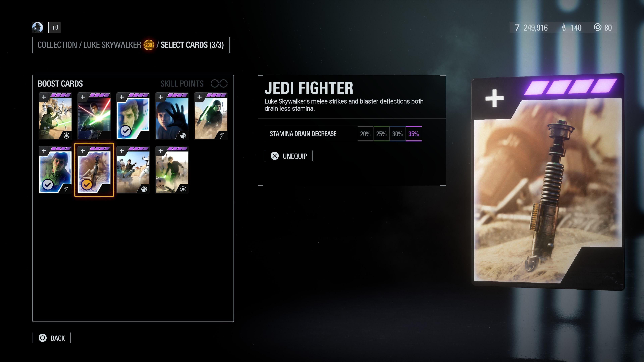This screenshot has height=362, width=644.
Task: Click the gold level 238 badge
Action: (149, 45)
